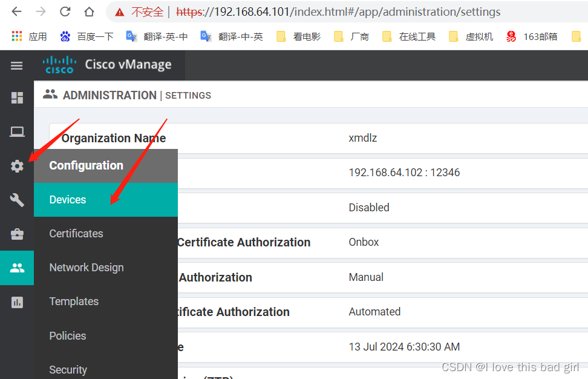Reload the page with refresh icon
The width and height of the screenshot is (588, 379).
[x=65, y=12]
